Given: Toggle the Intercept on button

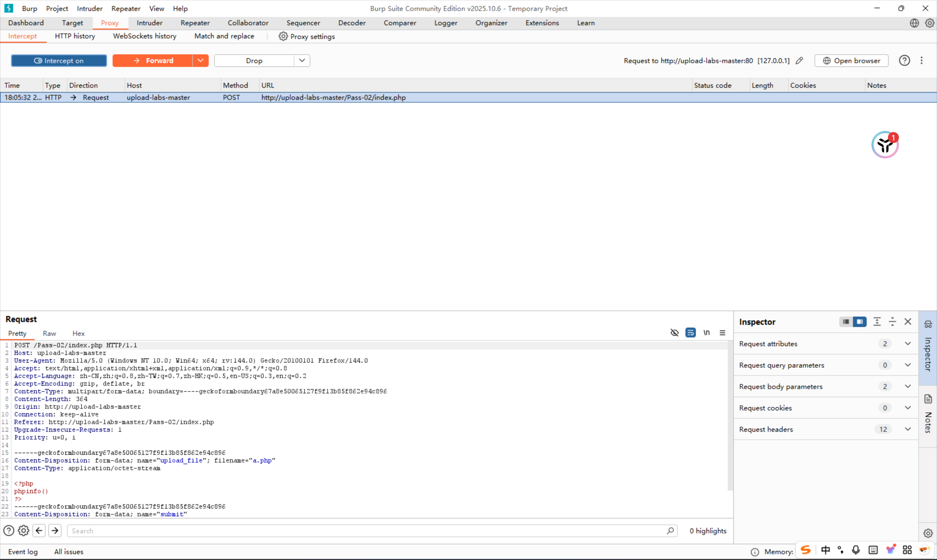Looking at the screenshot, I should pyautogui.click(x=59, y=61).
